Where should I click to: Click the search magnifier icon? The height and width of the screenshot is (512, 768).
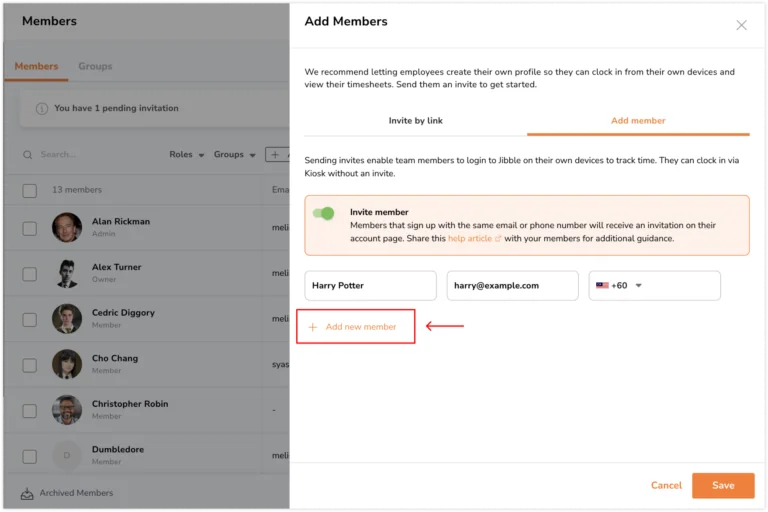[27, 155]
